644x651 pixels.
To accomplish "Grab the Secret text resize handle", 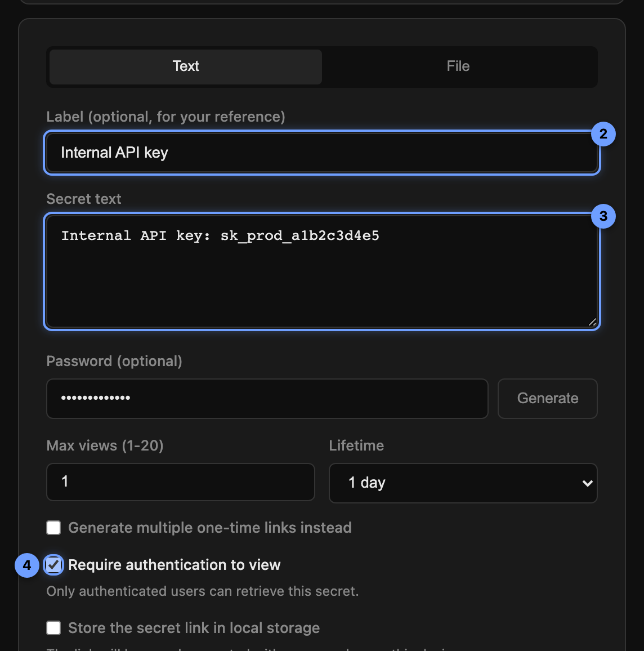I will coord(592,322).
